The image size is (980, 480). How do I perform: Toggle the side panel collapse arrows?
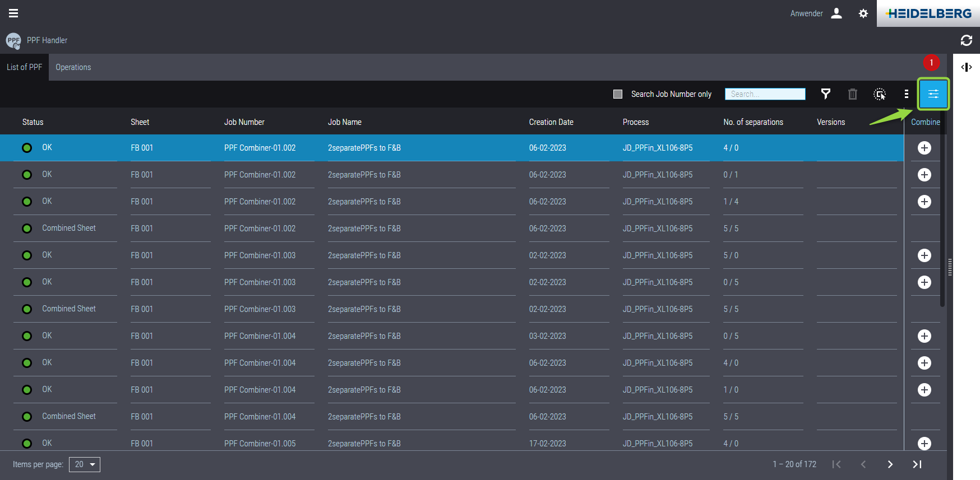(966, 67)
